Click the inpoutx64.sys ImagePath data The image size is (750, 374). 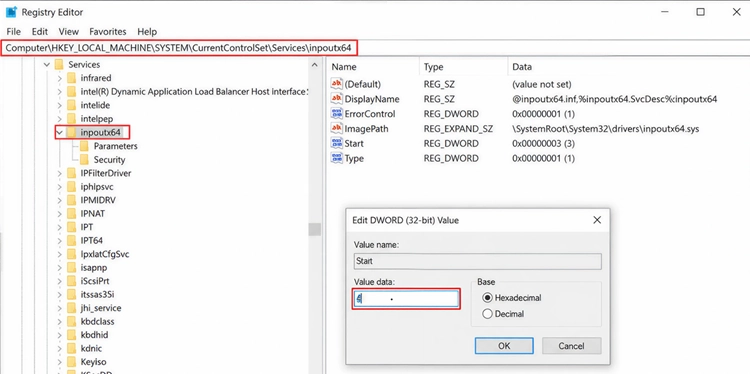coord(606,129)
